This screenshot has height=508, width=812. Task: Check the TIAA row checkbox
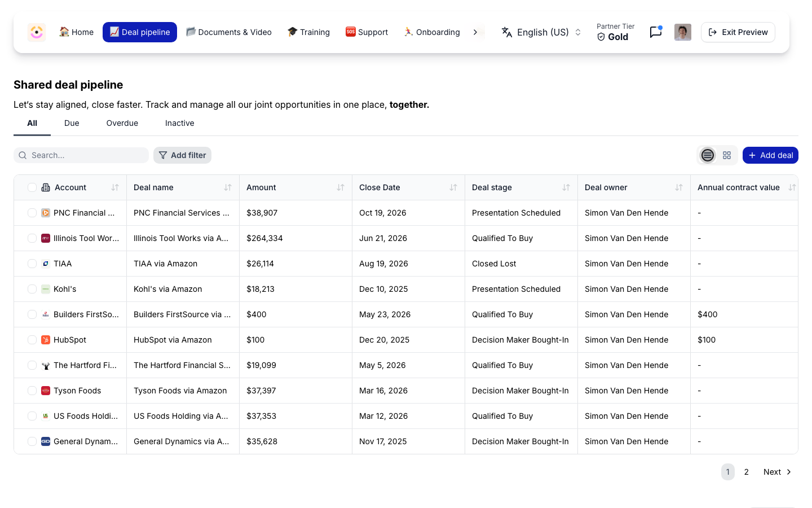coord(32,264)
